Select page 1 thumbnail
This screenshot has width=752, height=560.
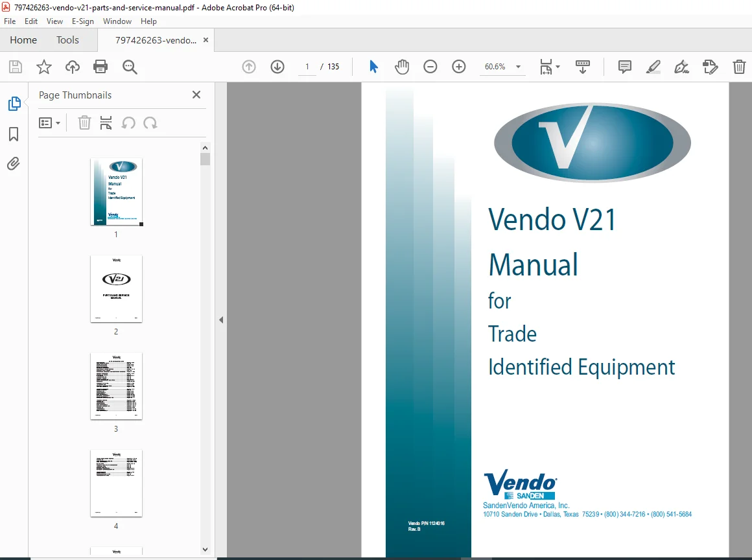(x=117, y=192)
